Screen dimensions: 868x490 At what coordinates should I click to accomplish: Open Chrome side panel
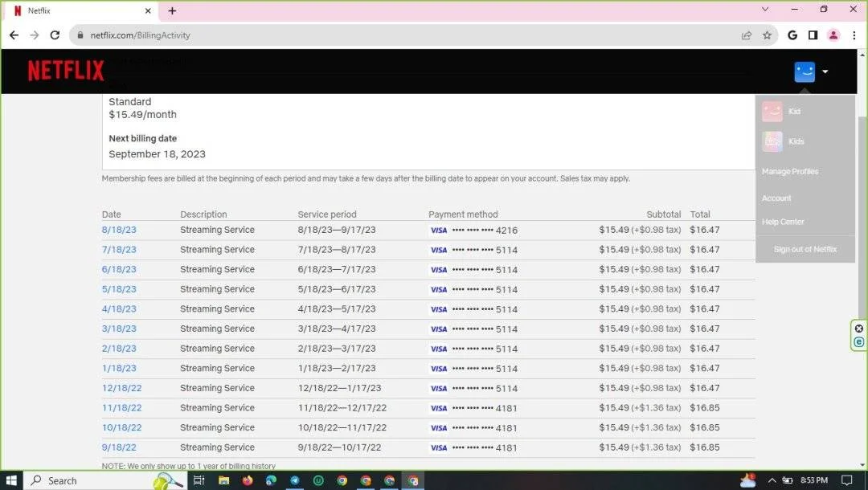[x=813, y=35]
